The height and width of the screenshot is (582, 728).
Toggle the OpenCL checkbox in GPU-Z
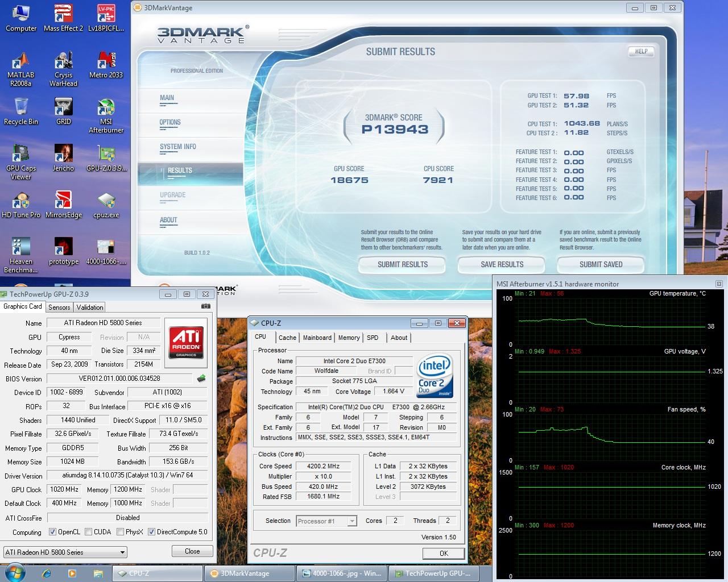point(52,532)
